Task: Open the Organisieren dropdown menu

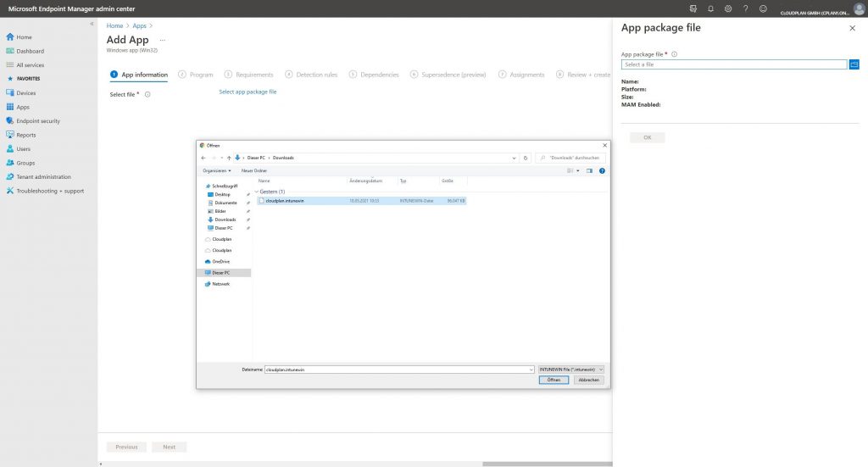Action: click(x=217, y=171)
